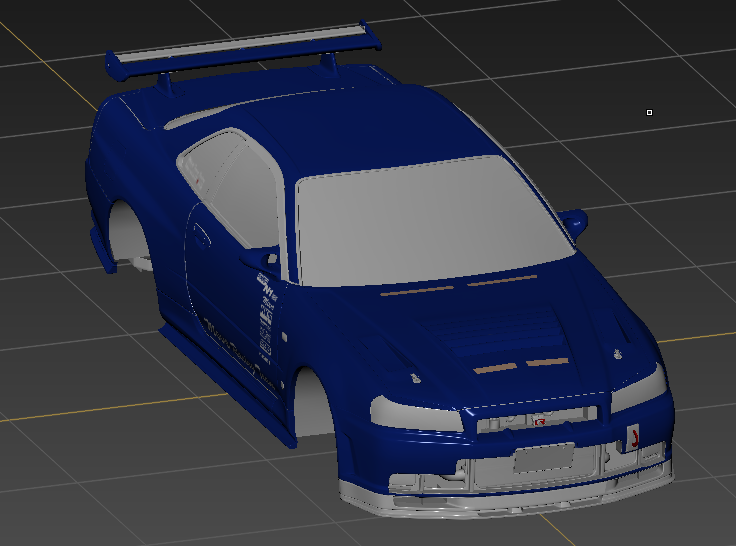This screenshot has height=546, width=736.
Task: Select the sponsor decal stack on the front fender
Action: pyautogui.click(x=266, y=319)
